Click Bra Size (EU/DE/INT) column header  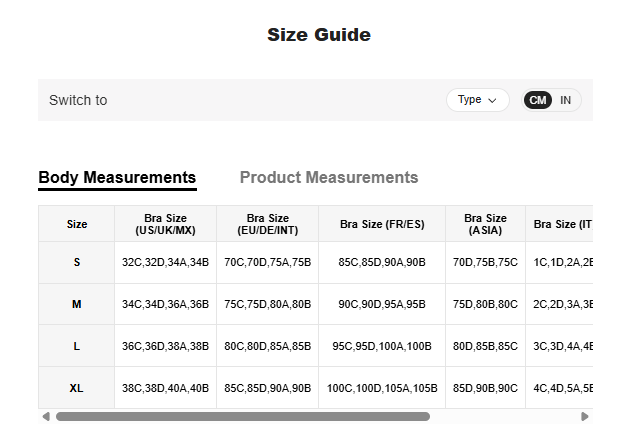(267, 224)
